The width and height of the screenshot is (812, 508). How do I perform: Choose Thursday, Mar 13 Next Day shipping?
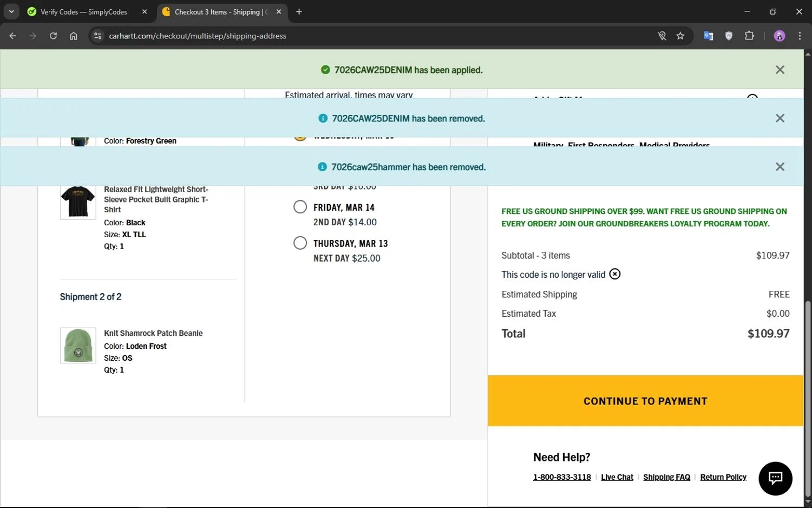click(x=300, y=243)
